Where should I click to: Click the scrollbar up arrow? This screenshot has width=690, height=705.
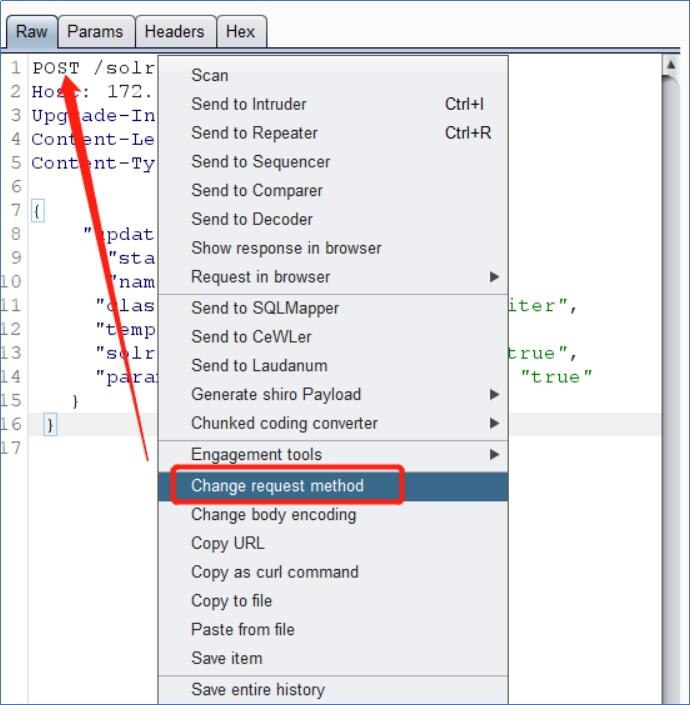click(x=671, y=65)
